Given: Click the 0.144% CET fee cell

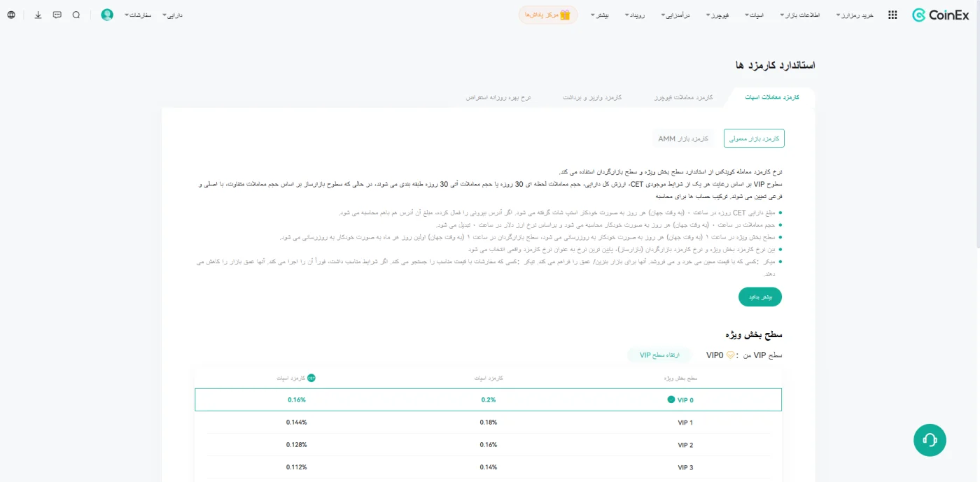Looking at the screenshot, I should pos(297,423).
